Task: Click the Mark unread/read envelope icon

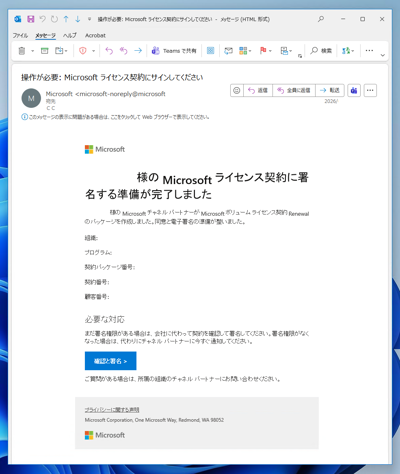Action: (228, 51)
